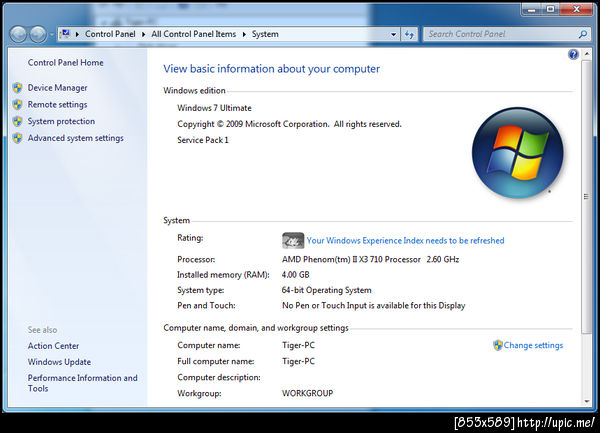Click the Back navigation arrow
The height and width of the screenshot is (433, 600).
(18, 34)
